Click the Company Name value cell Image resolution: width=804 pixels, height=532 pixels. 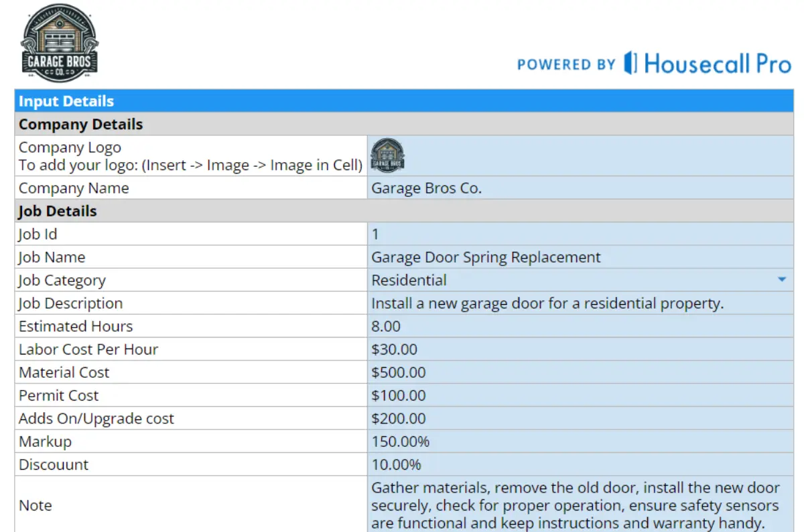coord(580,188)
